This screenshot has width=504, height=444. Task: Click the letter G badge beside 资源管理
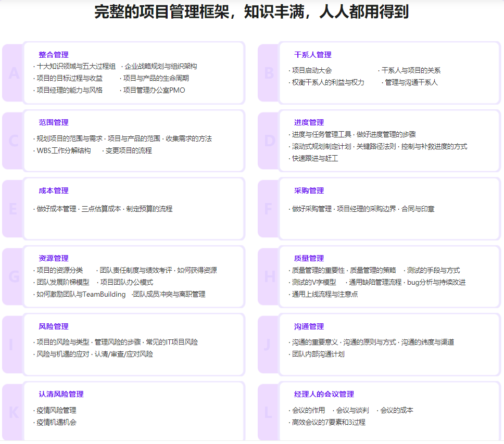tap(14, 276)
